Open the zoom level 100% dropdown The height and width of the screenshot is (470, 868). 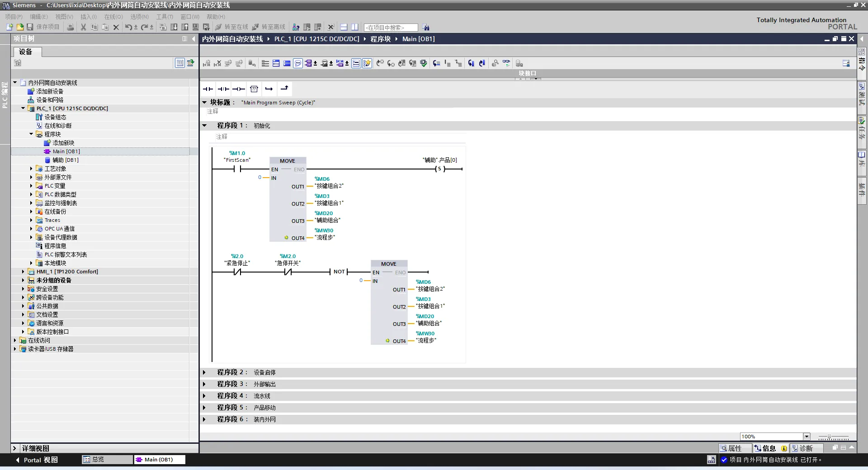(807, 437)
